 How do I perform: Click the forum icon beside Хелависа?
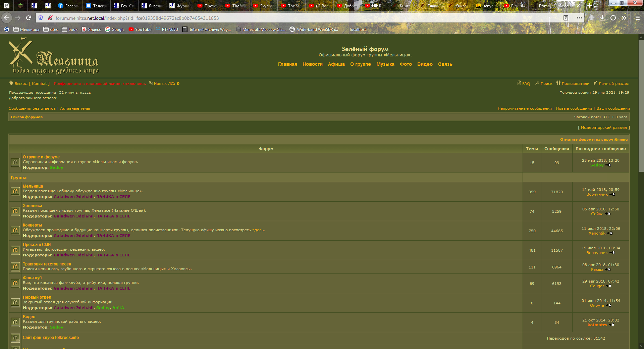(x=15, y=211)
